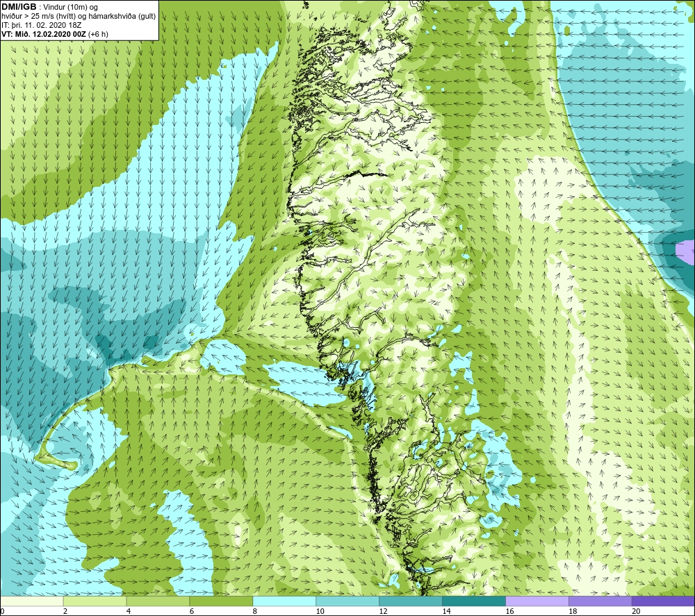Viewport: 695px width, 616px height.
Task: Select the 4-6 m/s green color swatch
Action: [x=158, y=601]
